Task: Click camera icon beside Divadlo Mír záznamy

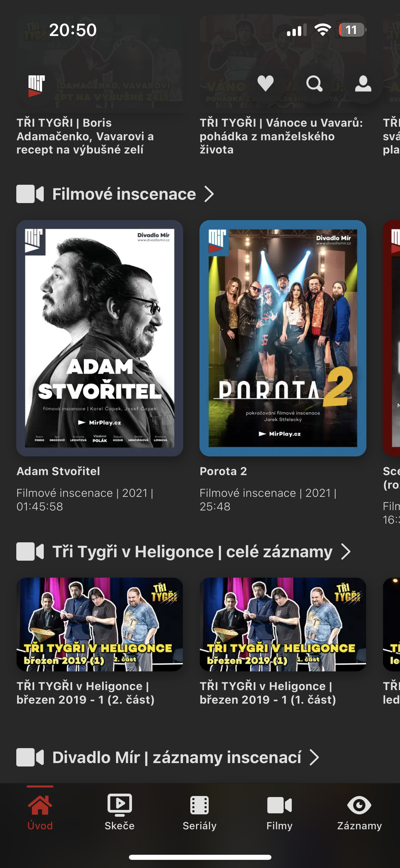Action: pos(30,757)
